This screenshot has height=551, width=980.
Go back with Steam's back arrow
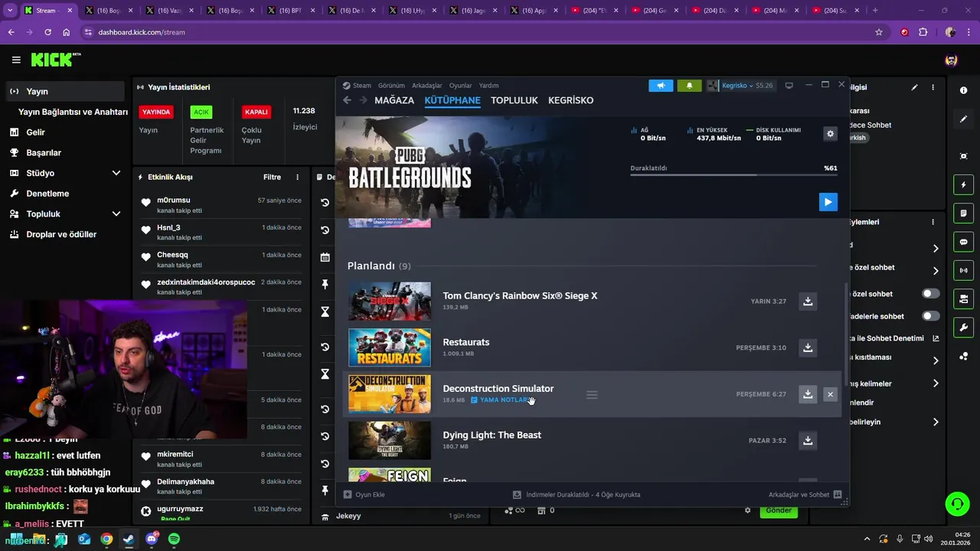[x=347, y=100]
